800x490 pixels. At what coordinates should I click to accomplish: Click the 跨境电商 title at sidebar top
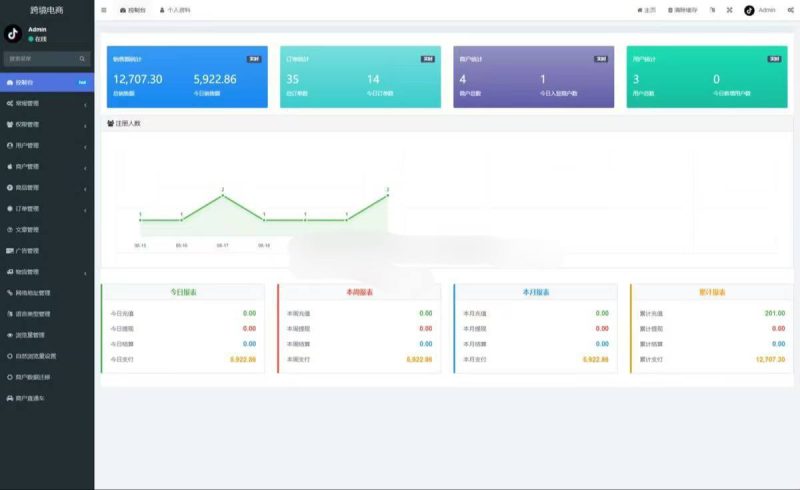click(46, 10)
